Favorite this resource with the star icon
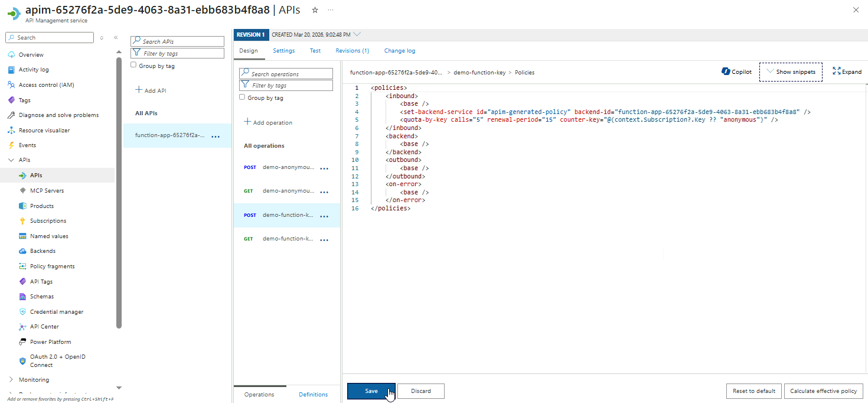This screenshot has height=403, width=868. tap(315, 10)
